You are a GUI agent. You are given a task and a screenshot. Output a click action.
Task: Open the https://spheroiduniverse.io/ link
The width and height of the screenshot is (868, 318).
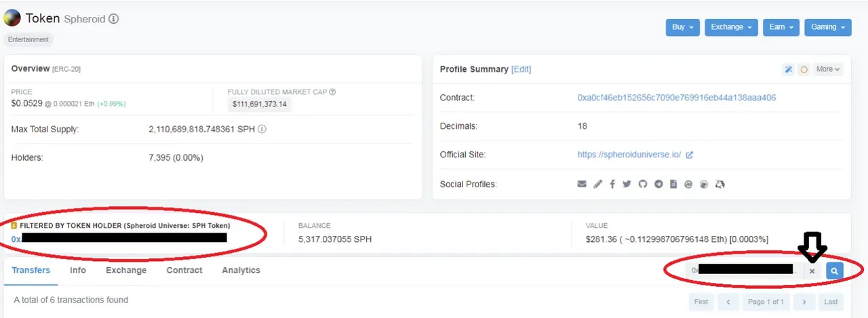point(630,155)
